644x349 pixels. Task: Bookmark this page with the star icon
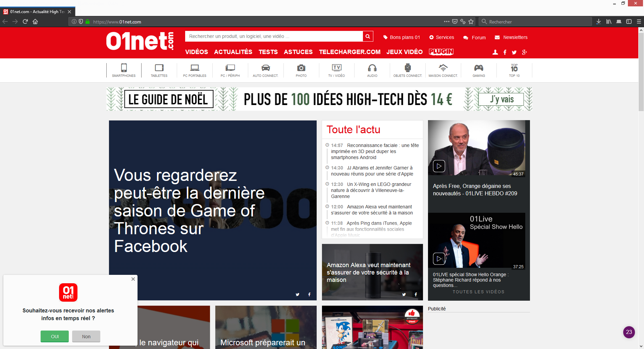[471, 21]
